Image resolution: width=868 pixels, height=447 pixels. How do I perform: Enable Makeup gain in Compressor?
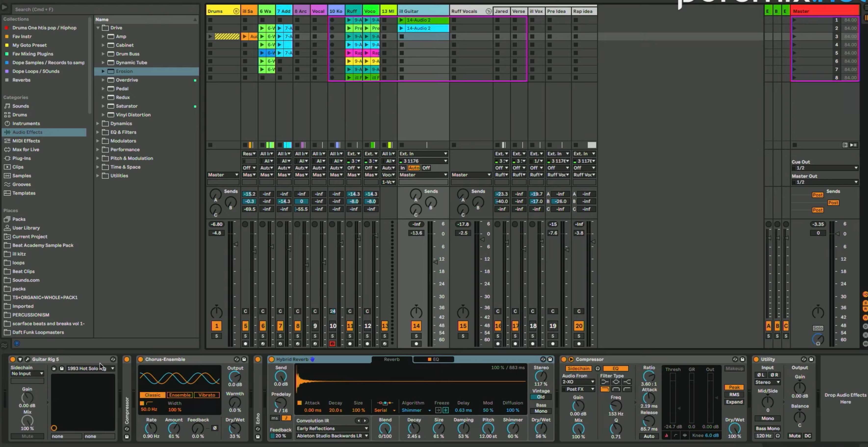[734, 368]
